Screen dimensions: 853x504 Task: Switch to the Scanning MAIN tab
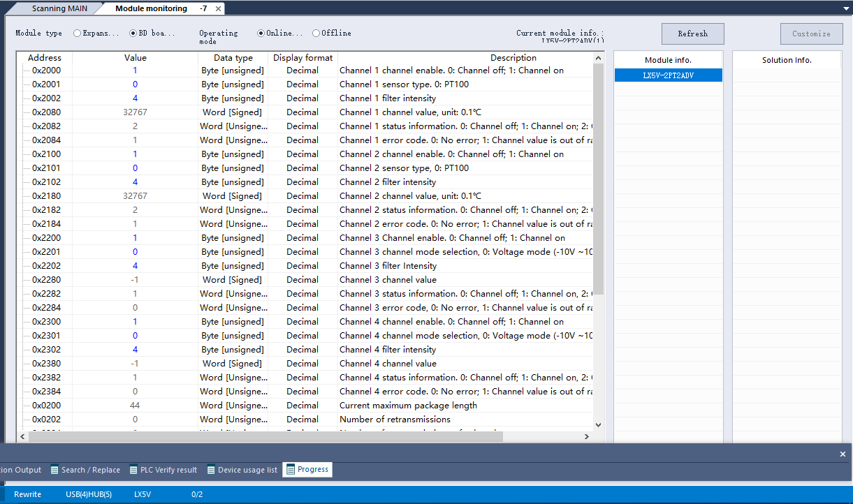point(59,8)
